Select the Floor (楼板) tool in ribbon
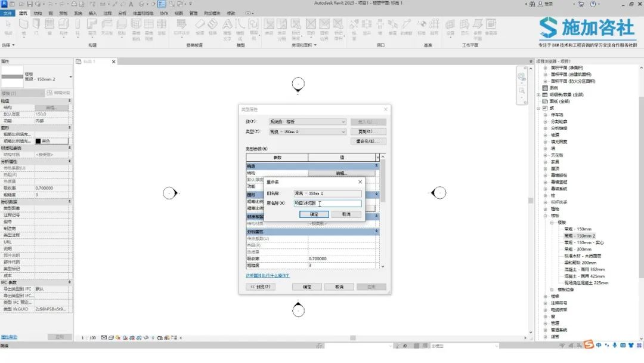This screenshot has width=644, height=363. click(122, 27)
